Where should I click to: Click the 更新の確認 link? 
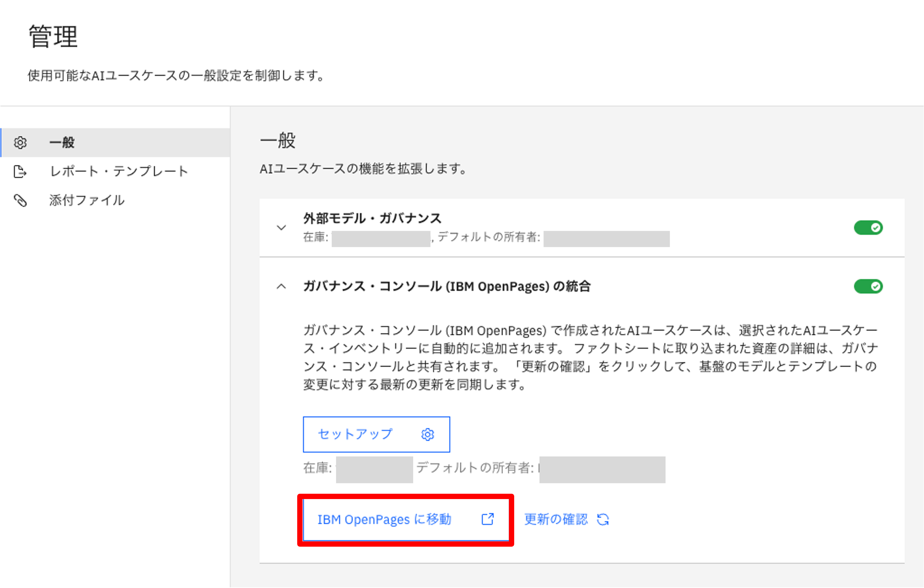pyautogui.click(x=556, y=519)
